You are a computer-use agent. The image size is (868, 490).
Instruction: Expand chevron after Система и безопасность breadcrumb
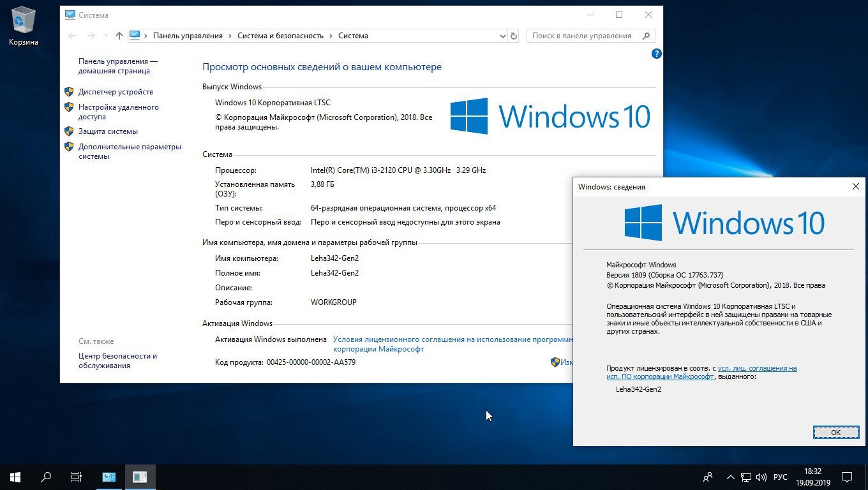tap(331, 36)
